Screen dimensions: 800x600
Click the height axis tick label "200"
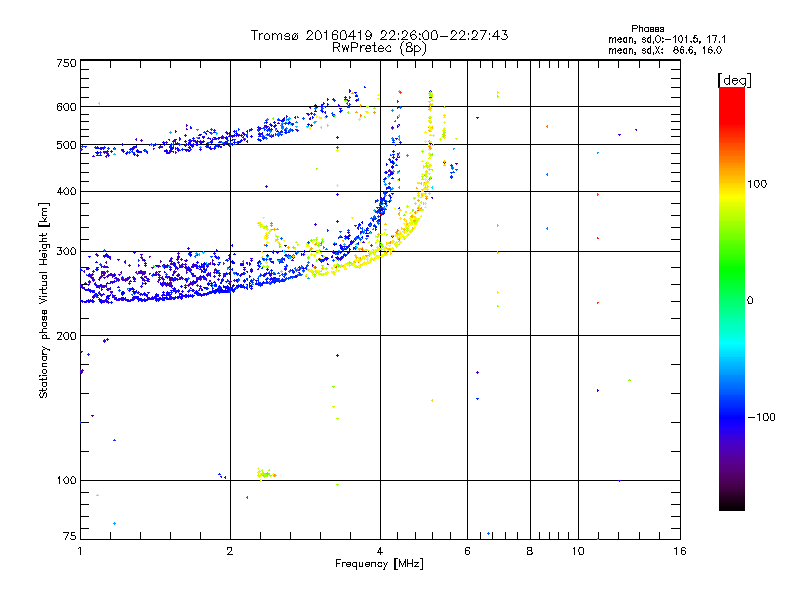pos(66,336)
